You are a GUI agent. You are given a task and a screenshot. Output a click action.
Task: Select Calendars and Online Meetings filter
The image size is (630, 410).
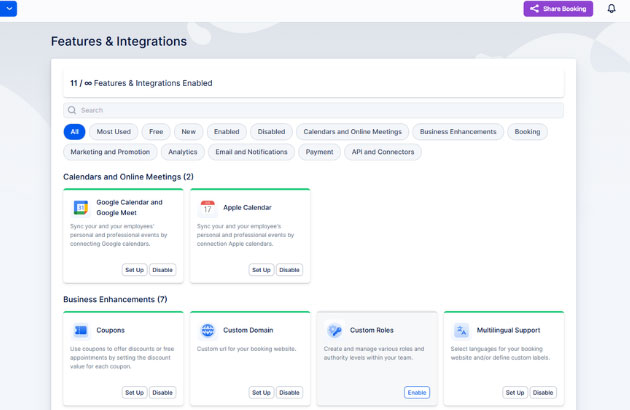click(x=352, y=131)
